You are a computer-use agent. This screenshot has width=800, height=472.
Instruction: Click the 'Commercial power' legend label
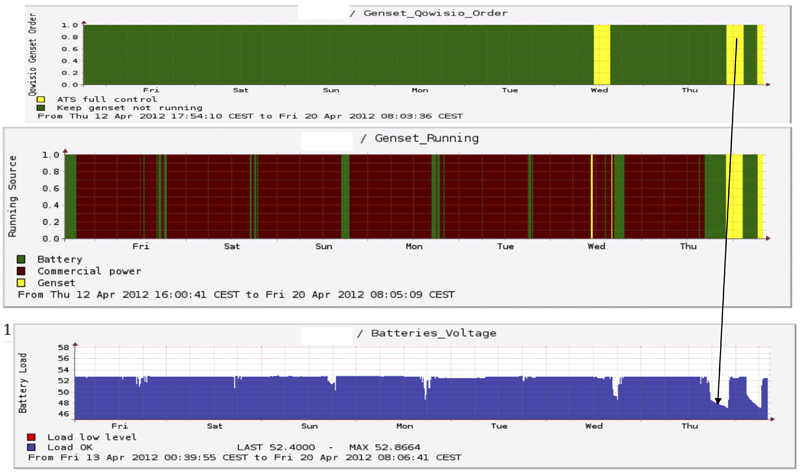(x=89, y=271)
